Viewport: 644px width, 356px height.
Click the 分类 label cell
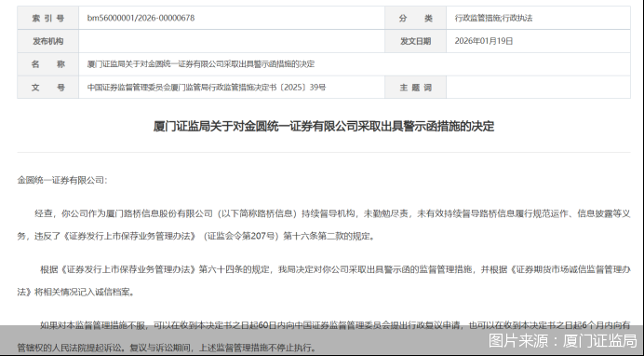[x=415, y=18]
